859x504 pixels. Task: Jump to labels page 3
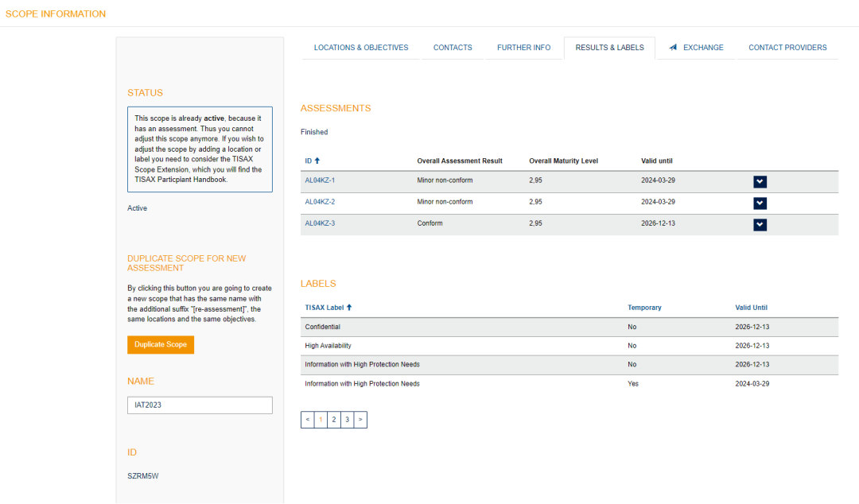[x=348, y=419]
